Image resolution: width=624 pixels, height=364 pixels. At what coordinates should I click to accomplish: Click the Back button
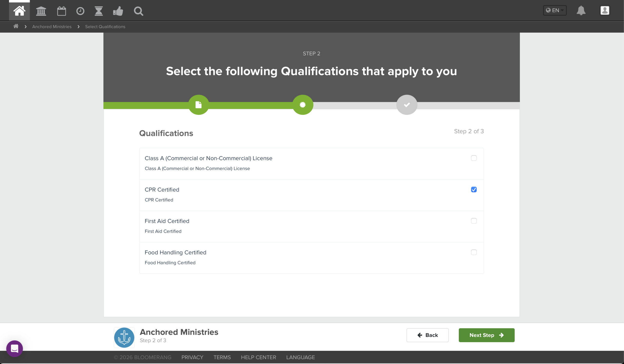point(427,335)
